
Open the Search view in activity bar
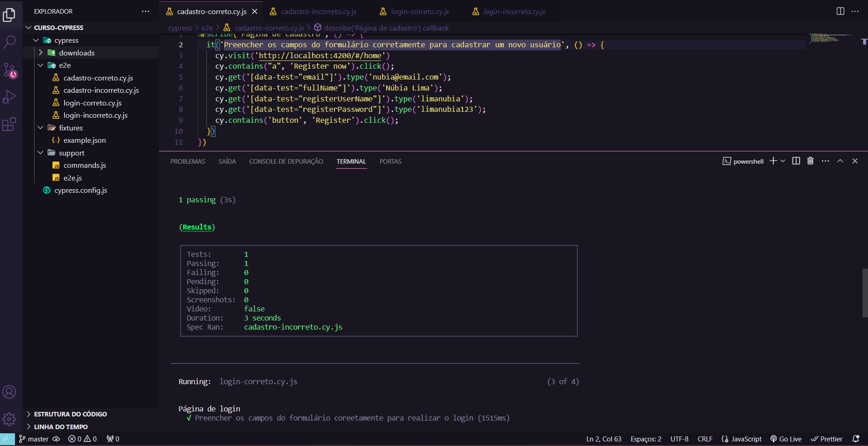coord(9,42)
